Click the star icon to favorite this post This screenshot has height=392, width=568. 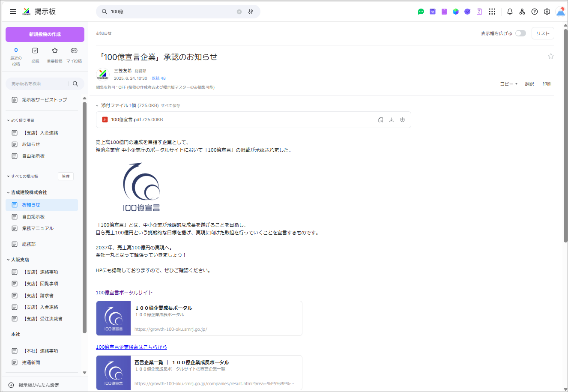coord(551,56)
